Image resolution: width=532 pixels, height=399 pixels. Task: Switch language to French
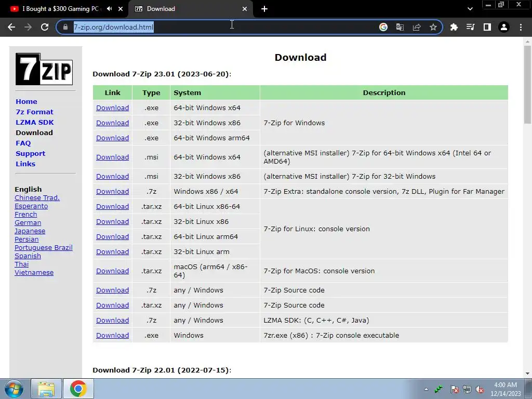point(26,215)
